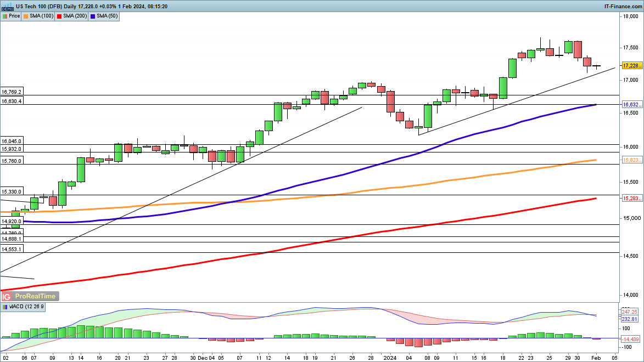Screen dimensions: 644x362
Task: Click the 18,000 price axis label
Action: pyautogui.click(x=631, y=16)
